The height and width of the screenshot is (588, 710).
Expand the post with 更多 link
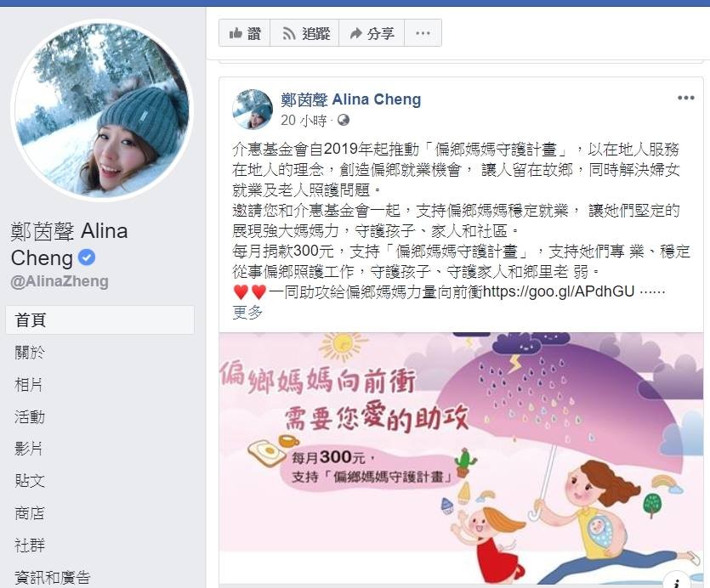(x=247, y=312)
